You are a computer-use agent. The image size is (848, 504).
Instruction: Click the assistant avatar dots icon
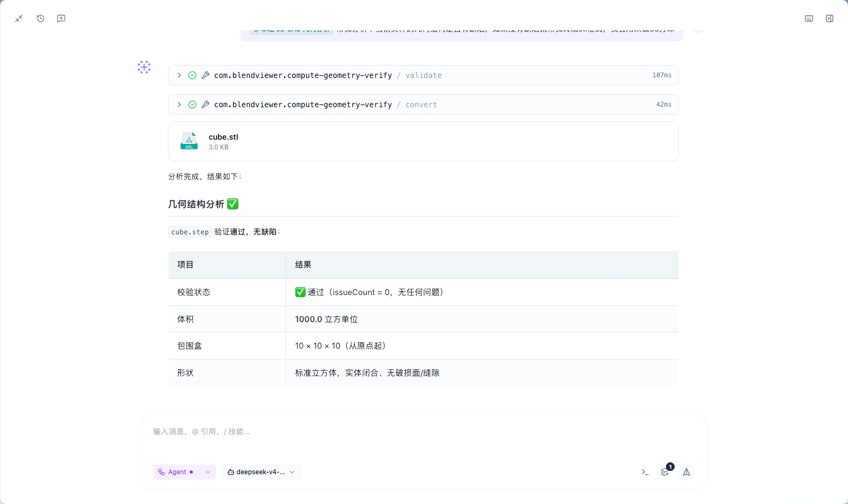coord(144,67)
